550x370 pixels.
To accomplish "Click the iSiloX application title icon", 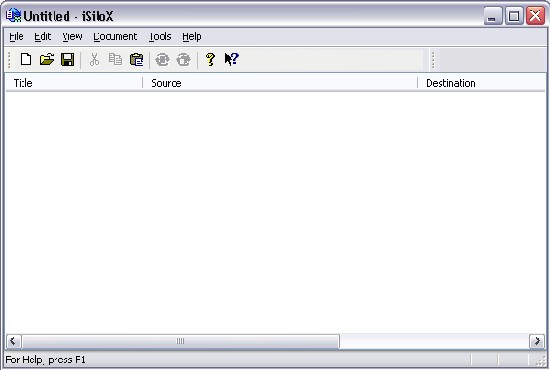I will [x=13, y=15].
